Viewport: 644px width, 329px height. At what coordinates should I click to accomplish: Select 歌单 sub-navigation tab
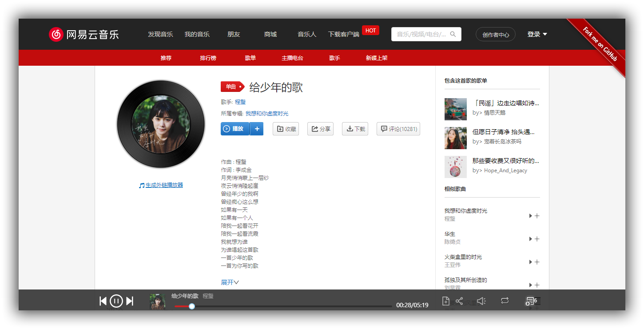250,58
